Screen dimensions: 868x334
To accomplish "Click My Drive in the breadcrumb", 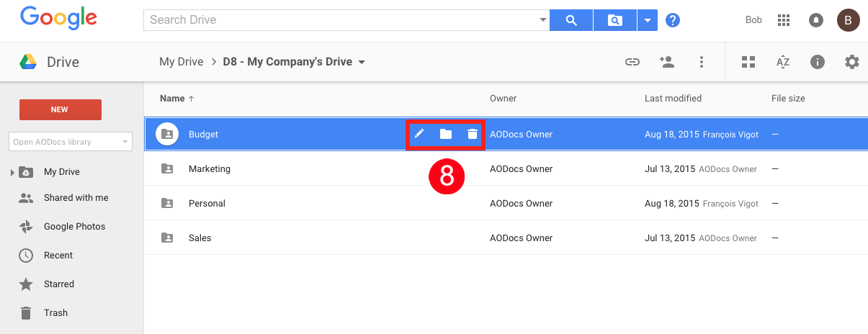I will click(x=181, y=62).
